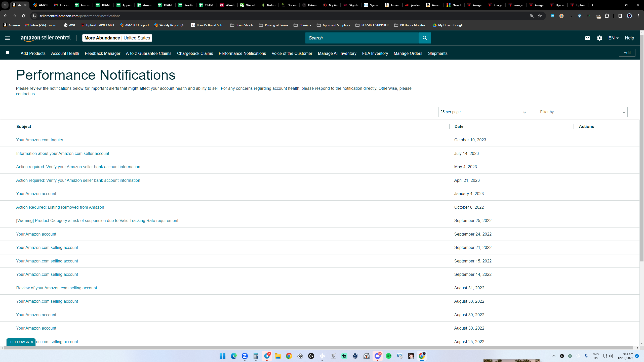Open a new browser tab with the plus icon
The image size is (644, 362).
pos(592,5)
